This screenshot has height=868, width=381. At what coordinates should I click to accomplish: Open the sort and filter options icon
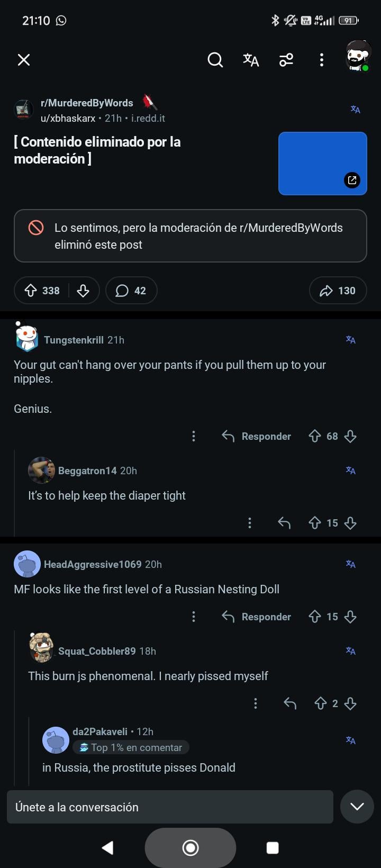coord(286,60)
